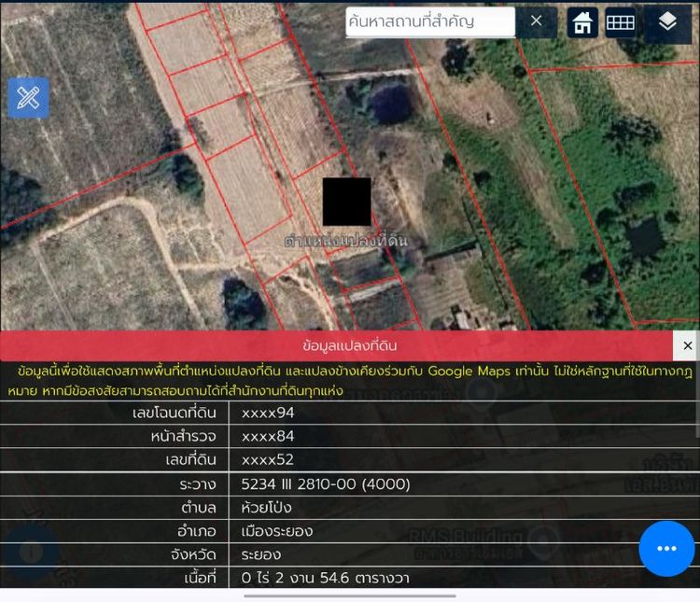This screenshot has height=602, width=700.
Task: Select province value ระยอง
Action: [x=261, y=554]
